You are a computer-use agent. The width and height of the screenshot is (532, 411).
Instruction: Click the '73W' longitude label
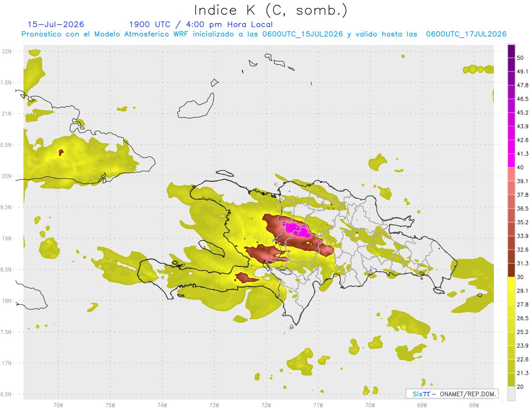click(x=214, y=405)
